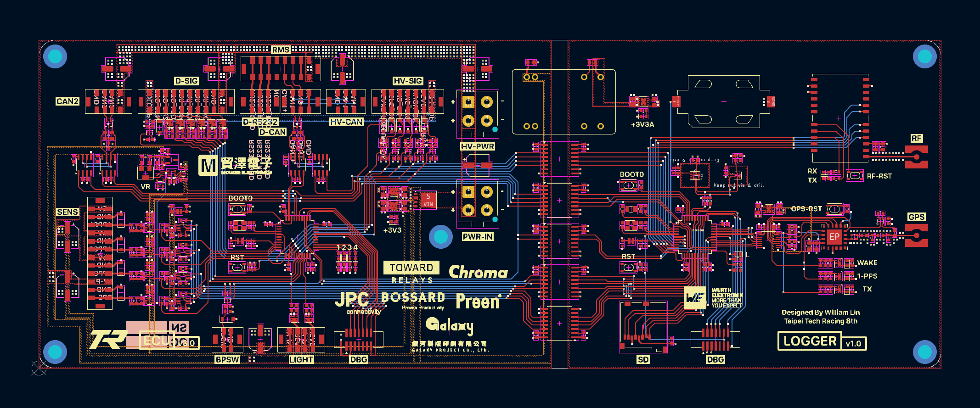The height and width of the screenshot is (408, 980).
Task: Select the TOWARD RELAYS logo
Action: 411,273
